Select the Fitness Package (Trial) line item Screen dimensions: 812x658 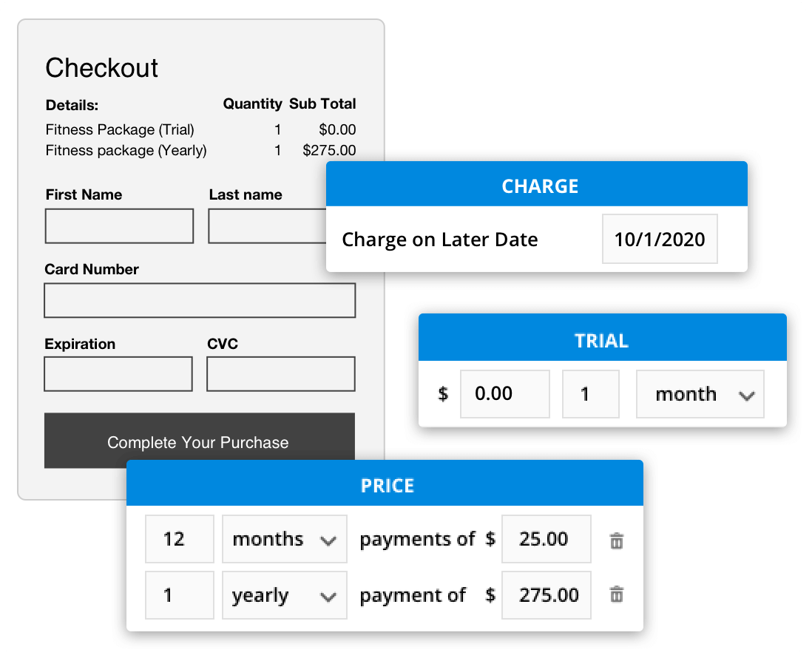pyautogui.click(x=120, y=129)
